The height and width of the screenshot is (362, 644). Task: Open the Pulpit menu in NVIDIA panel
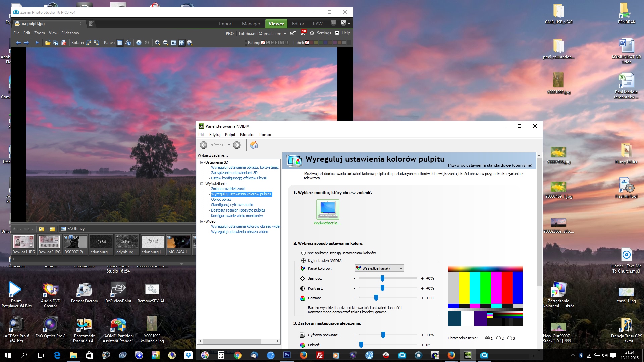coord(230,135)
